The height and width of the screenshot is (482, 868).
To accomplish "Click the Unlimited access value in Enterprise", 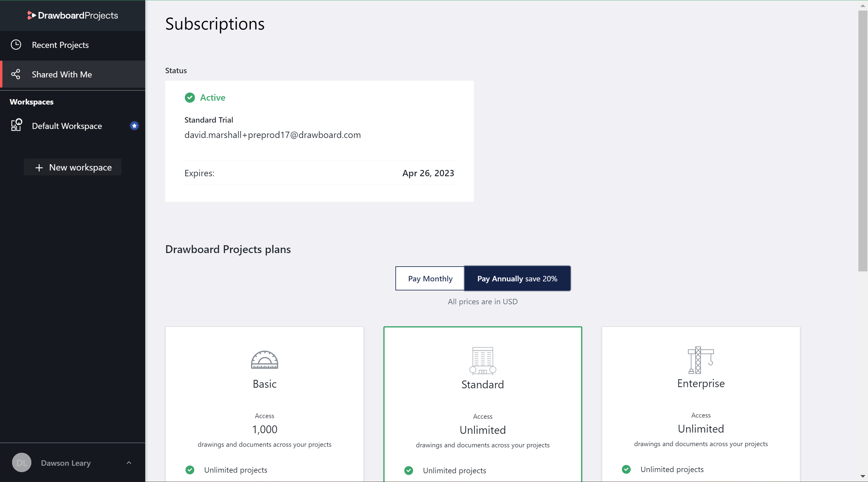I will (x=700, y=429).
